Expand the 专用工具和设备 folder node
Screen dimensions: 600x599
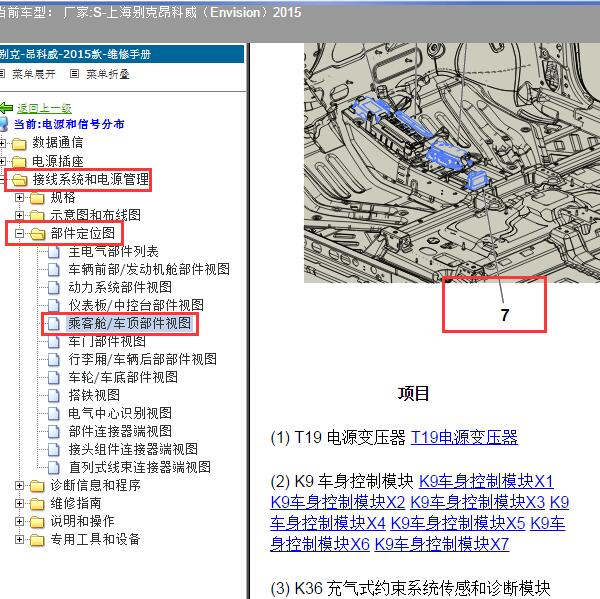click(x=19, y=539)
